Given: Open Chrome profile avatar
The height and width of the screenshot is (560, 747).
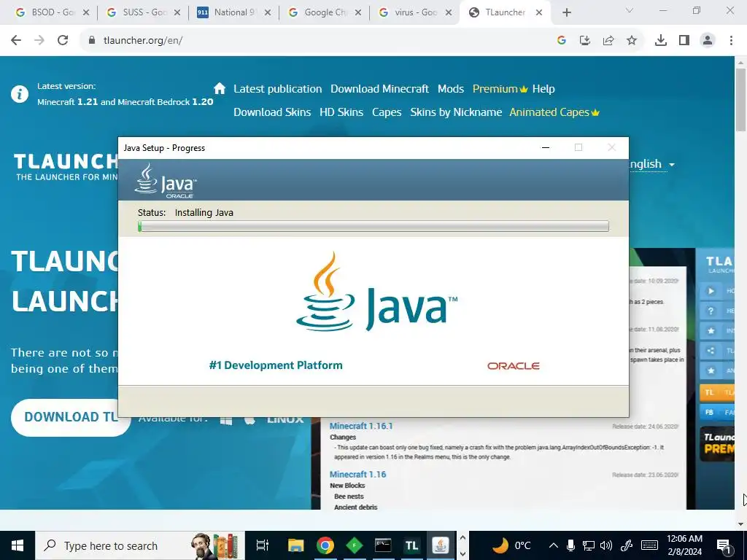Looking at the screenshot, I should coord(708,41).
